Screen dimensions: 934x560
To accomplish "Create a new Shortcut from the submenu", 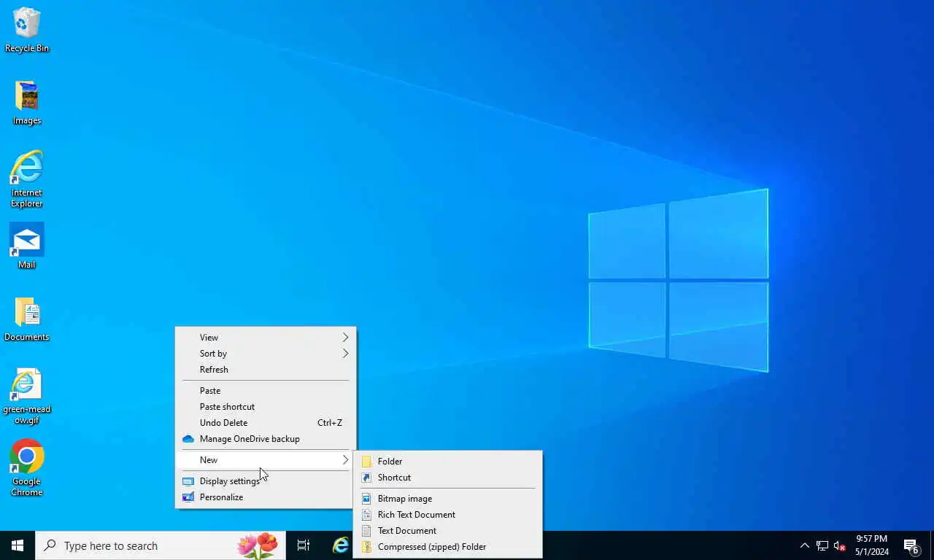I will pyautogui.click(x=447, y=478).
